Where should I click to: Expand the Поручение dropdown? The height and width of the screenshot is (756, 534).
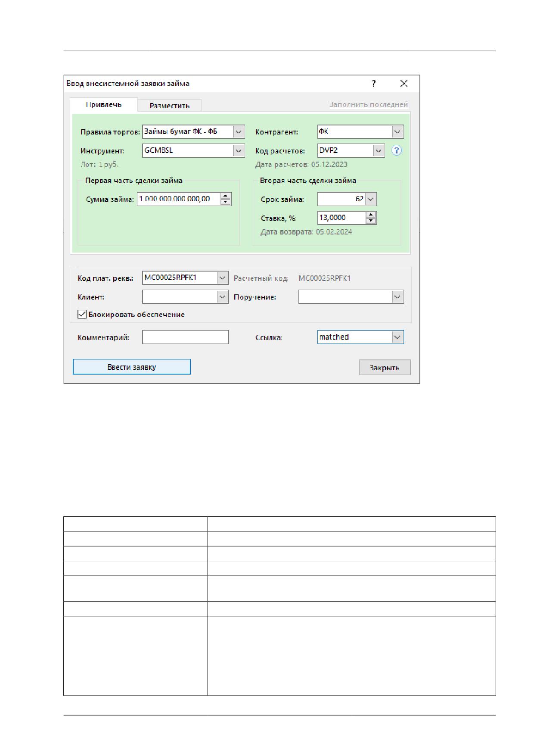397,297
